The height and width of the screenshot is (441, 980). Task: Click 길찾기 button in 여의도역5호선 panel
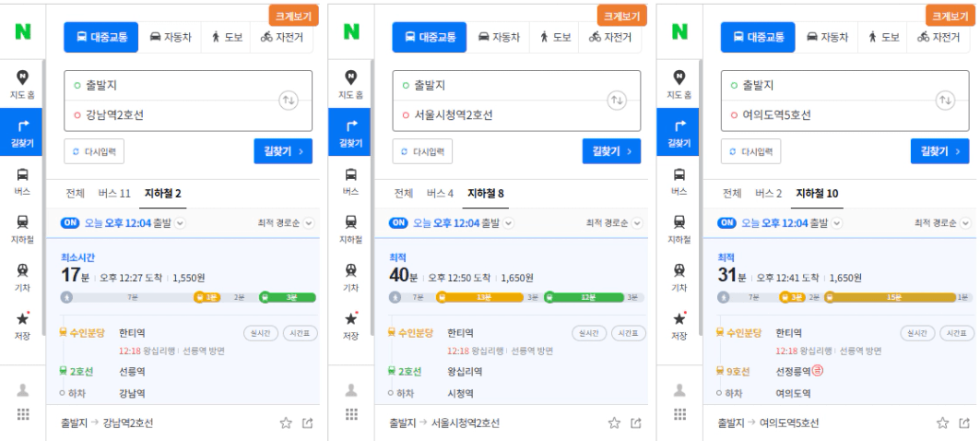click(x=940, y=151)
